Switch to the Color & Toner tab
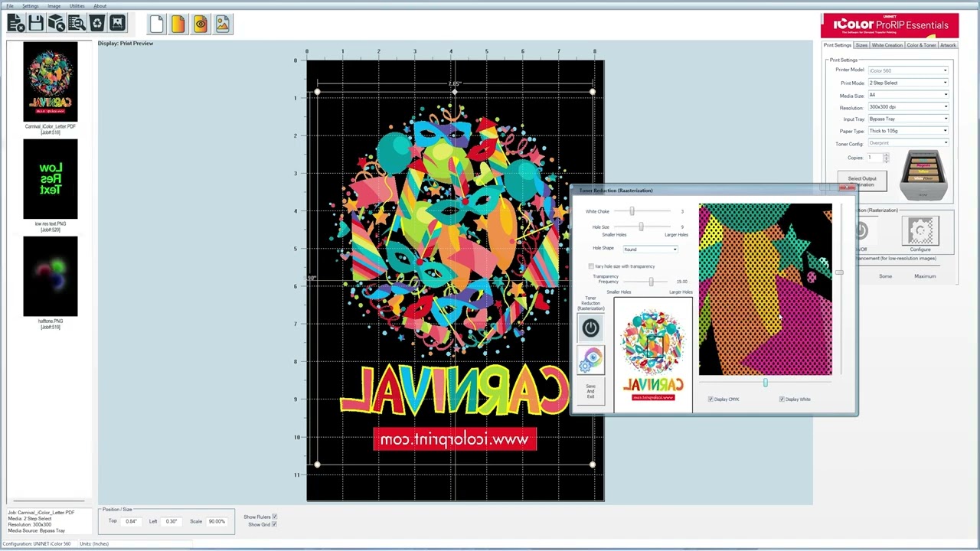Image resolution: width=980 pixels, height=551 pixels. (922, 45)
